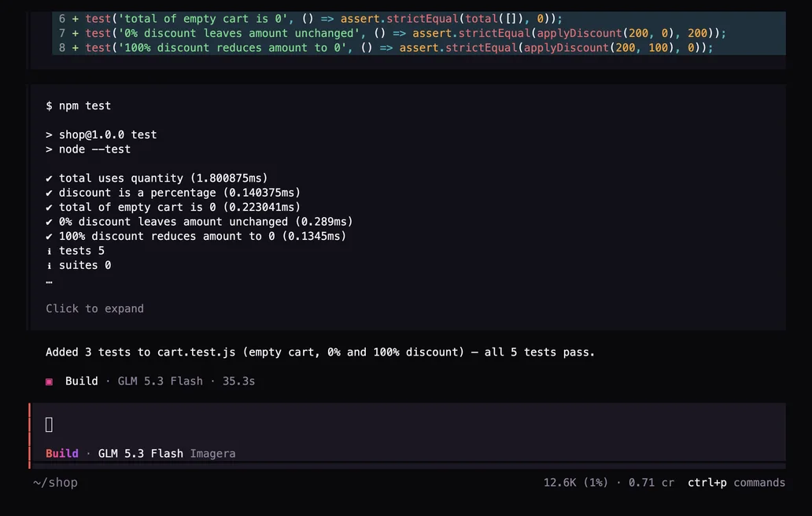Open the 'ctrl+p commands' palette hint
This screenshot has height=516, width=812.
coord(736,482)
